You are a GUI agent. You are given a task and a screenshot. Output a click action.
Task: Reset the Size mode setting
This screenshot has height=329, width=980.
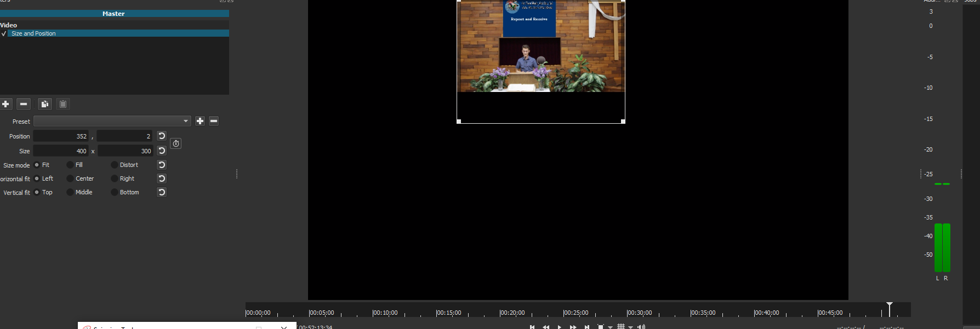[x=162, y=165]
